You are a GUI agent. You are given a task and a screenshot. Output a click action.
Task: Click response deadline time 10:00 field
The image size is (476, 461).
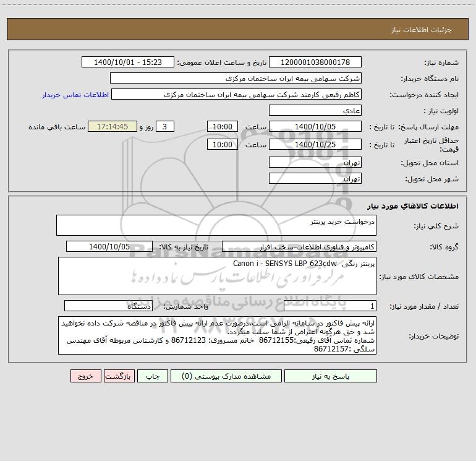click(222, 126)
